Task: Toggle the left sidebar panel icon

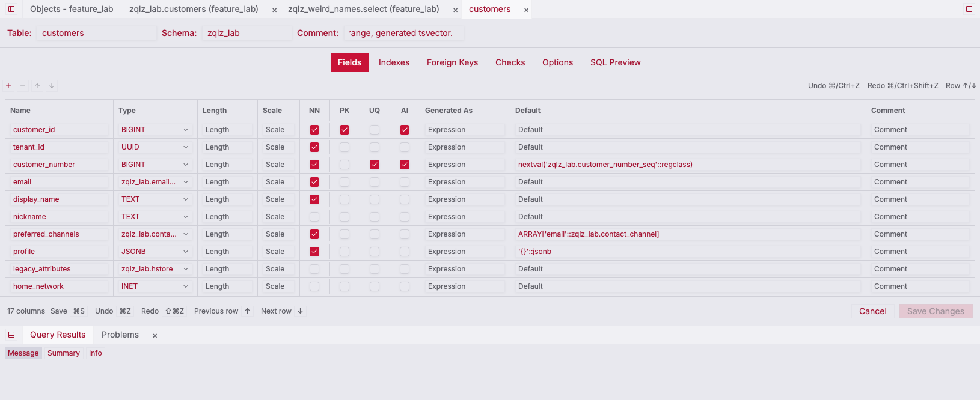Action: (11, 9)
